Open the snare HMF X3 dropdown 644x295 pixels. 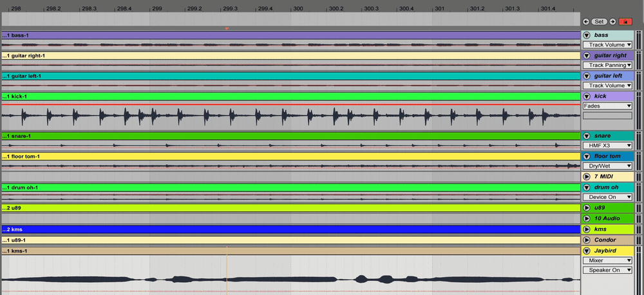point(607,146)
